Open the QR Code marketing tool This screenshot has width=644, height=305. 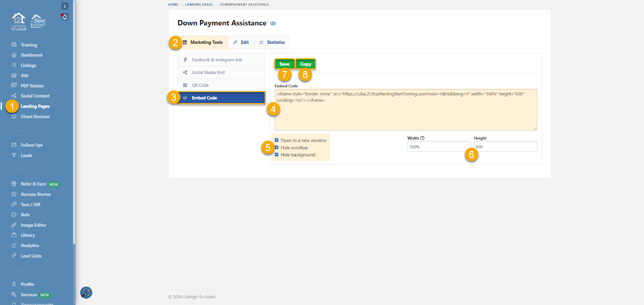click(200, 85)
